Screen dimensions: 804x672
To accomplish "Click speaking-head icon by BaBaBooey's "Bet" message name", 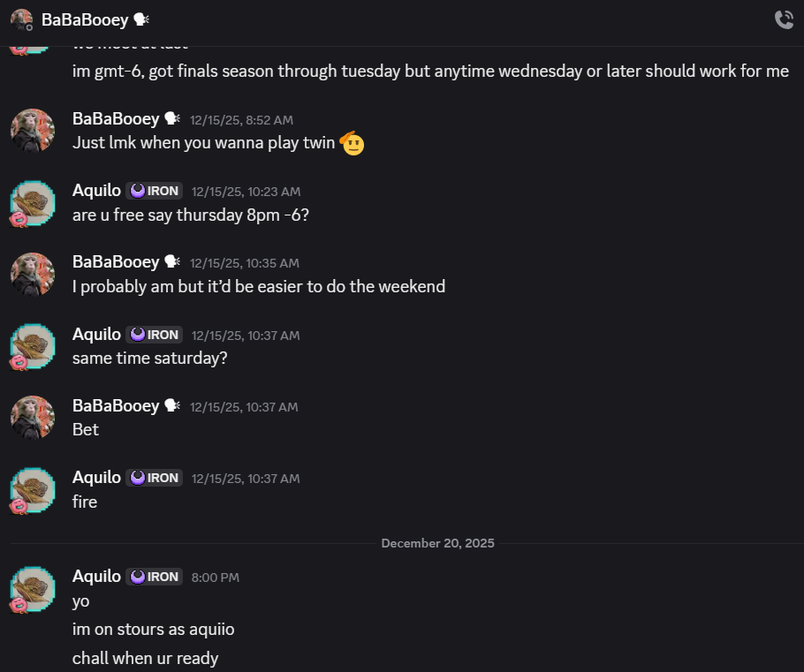I will click(x=172, y=406).
